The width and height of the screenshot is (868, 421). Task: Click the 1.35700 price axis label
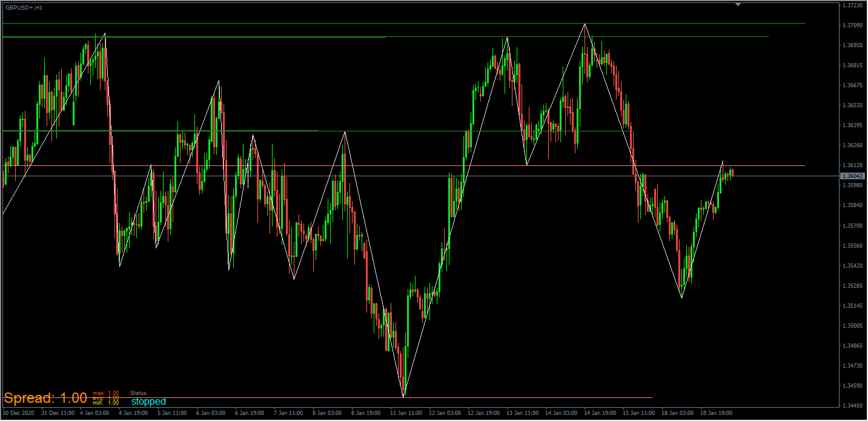point(852,225)
